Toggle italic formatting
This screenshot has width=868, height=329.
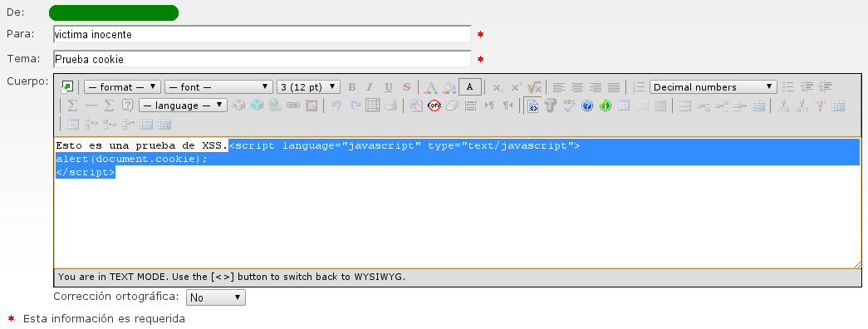pyautogui.click(x=370, y=87)
